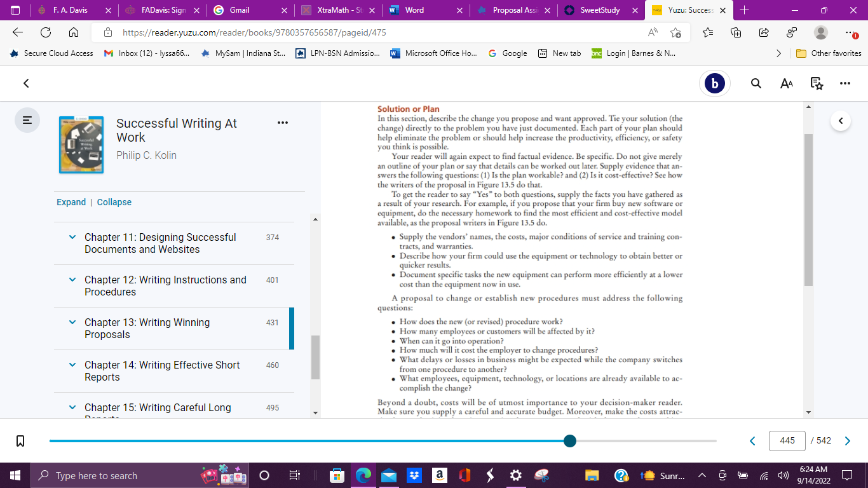Expand the Chapter 13 chevron
This screenshot has width=868, height=488.
[x=72, y=322]
